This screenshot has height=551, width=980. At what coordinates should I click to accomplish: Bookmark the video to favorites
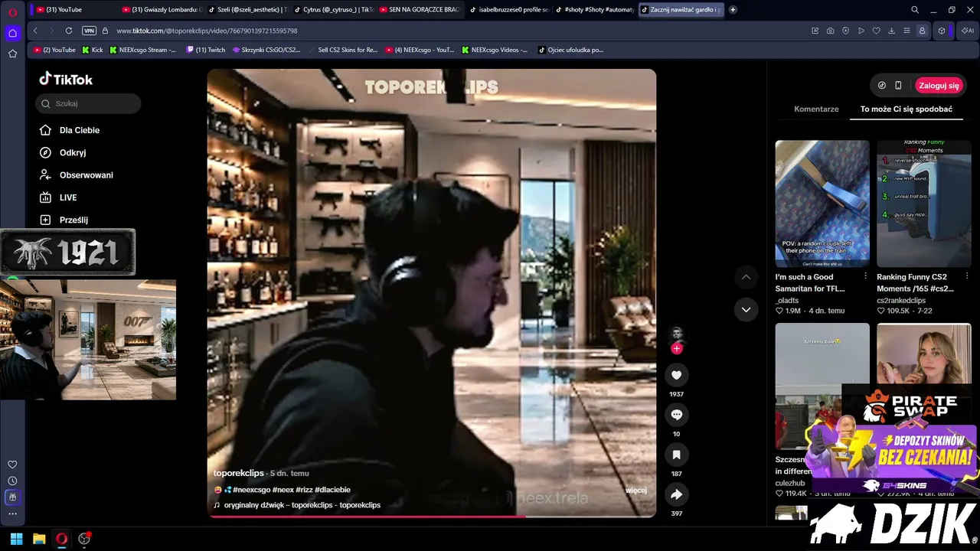[x=676, y=455]
